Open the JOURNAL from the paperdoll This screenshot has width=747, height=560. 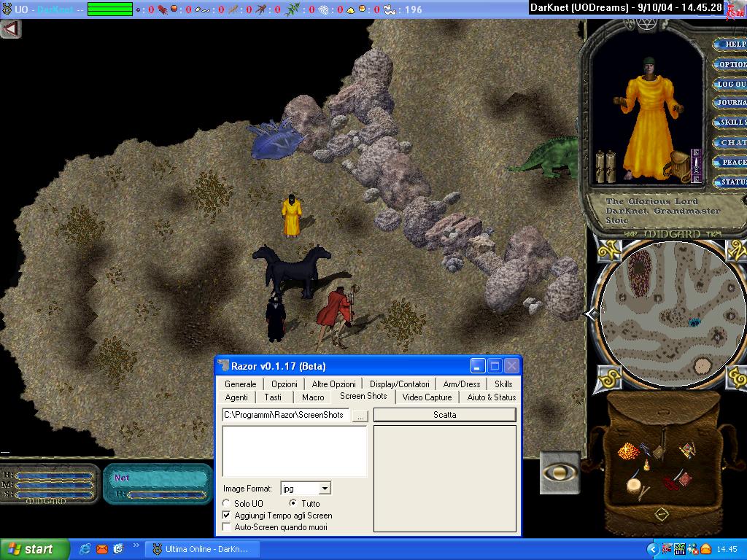(731, 102)
